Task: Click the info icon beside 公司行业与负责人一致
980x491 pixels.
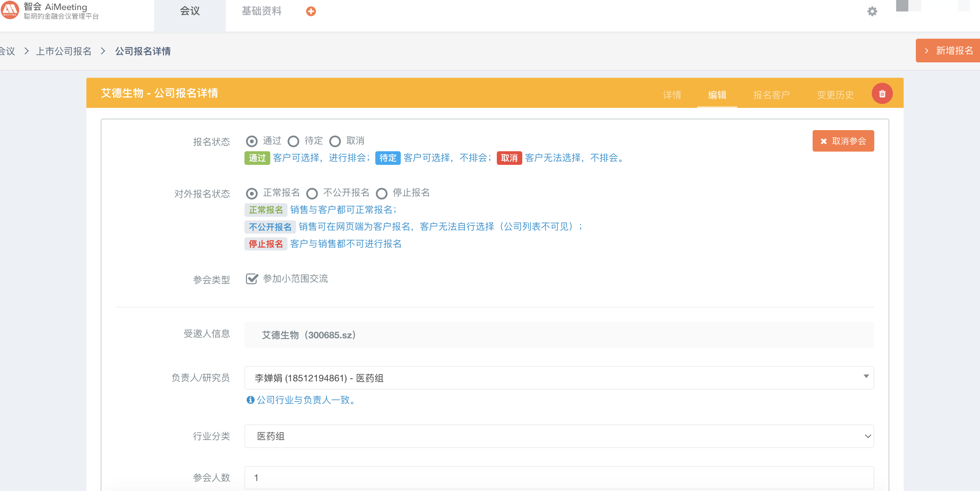Action: tap(250, 400)
